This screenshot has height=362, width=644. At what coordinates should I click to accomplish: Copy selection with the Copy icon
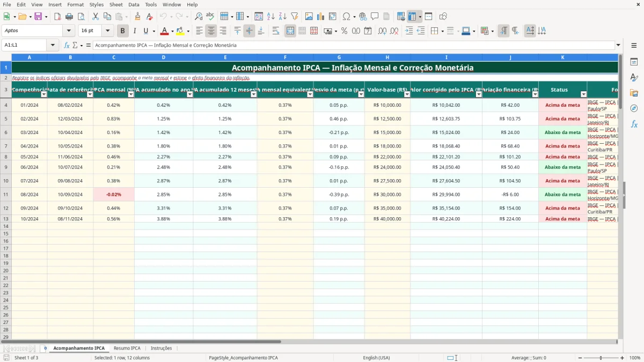107,17
